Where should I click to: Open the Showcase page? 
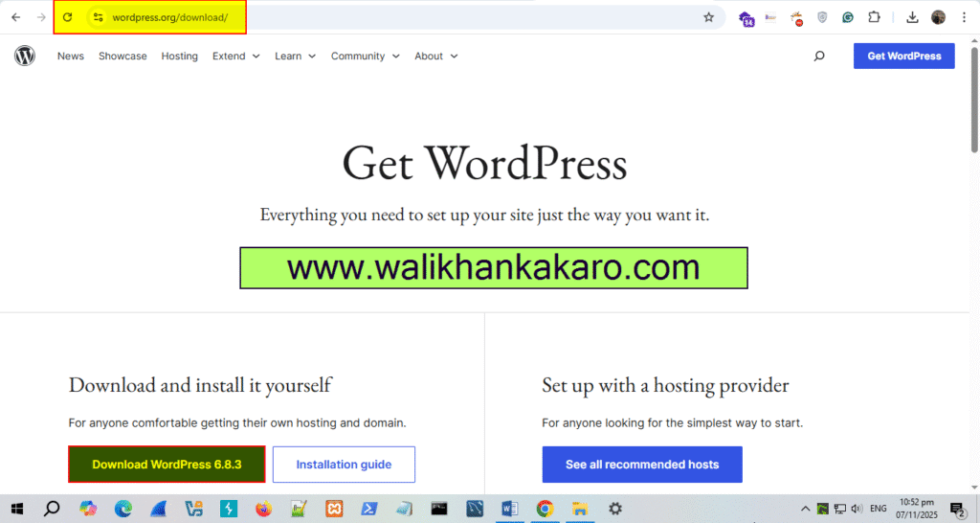(122, 56)
